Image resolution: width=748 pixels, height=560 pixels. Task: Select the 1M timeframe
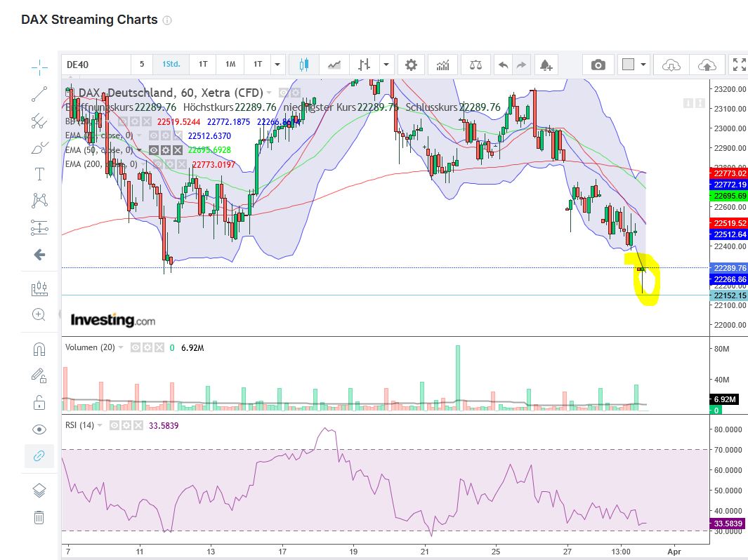pos(230,63)
